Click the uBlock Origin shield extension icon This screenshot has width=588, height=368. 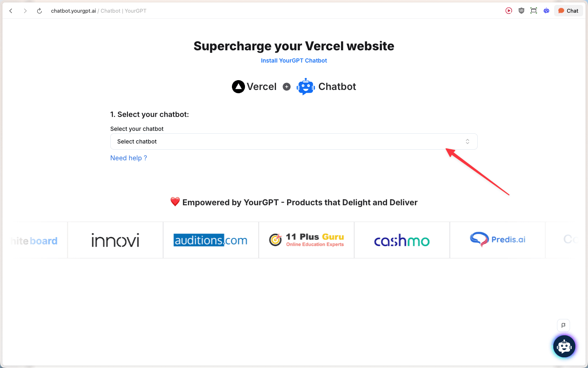point(521,11)
